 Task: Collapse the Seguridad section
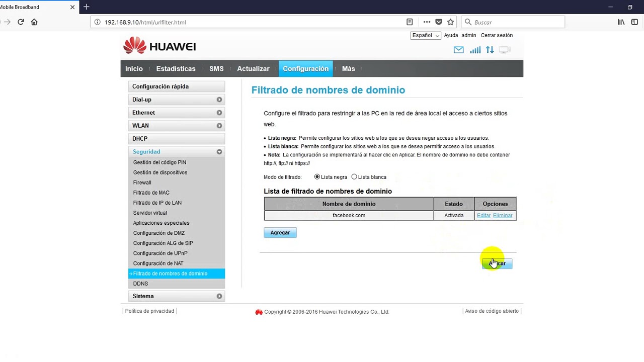pos(176,152)
